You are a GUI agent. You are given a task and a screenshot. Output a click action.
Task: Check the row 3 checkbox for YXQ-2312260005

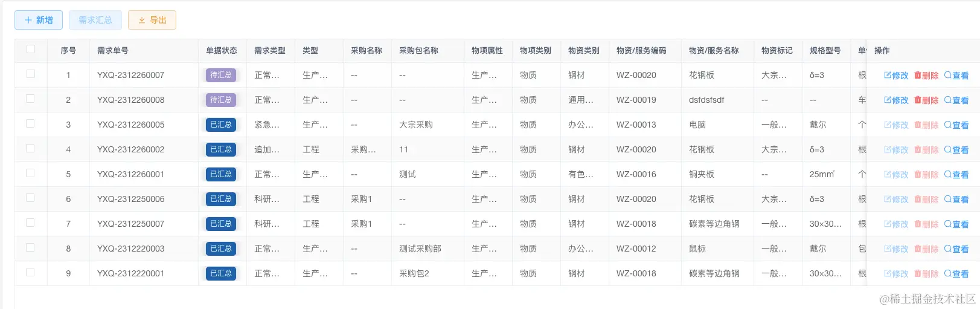tap(31, 124)
